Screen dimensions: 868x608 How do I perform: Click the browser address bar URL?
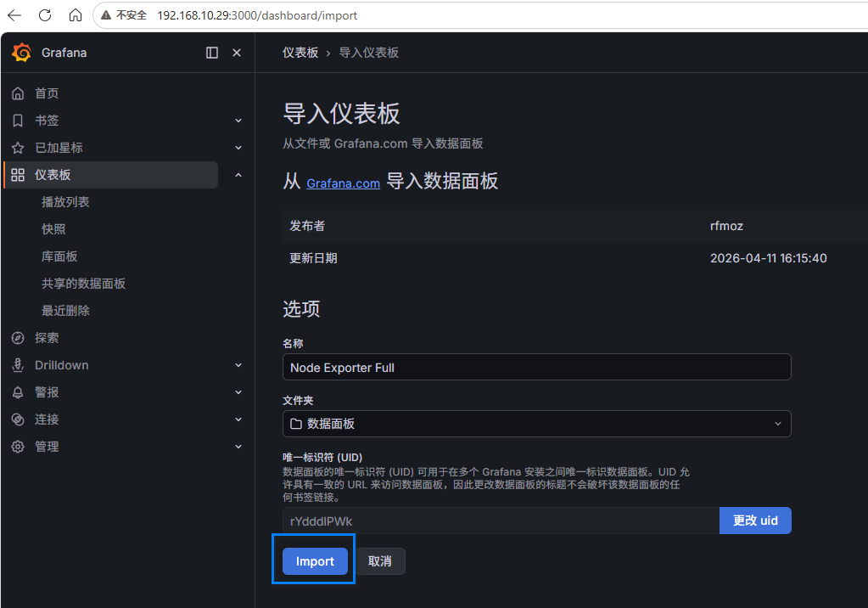[257, 15]
